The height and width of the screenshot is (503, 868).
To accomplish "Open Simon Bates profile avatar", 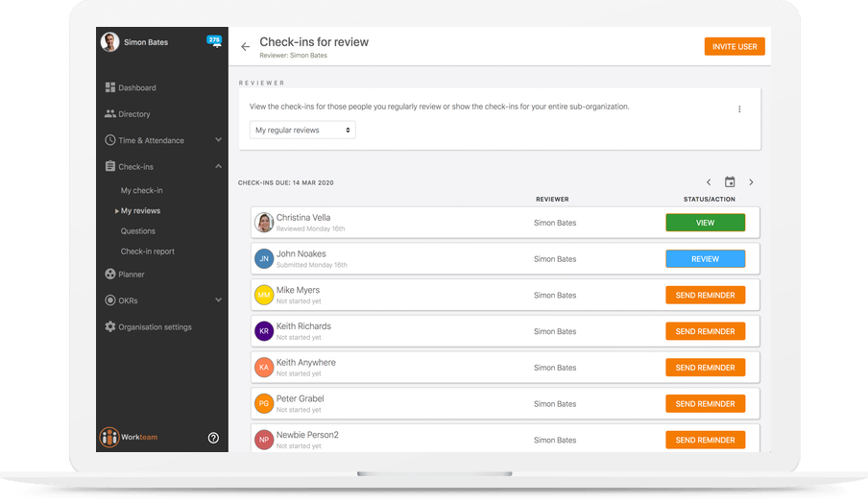I will click(x=109, y=42).
